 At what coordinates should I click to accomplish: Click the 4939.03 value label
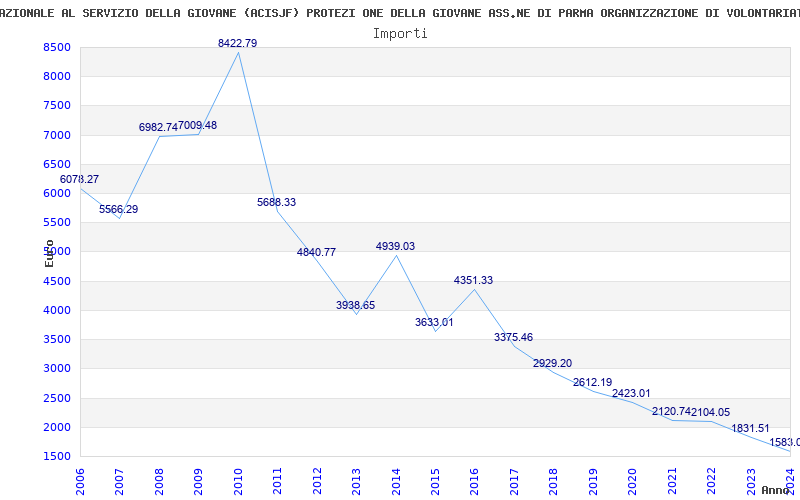coord(395,246)
